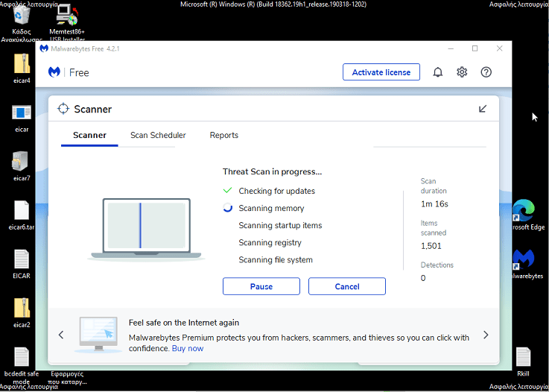Show next promotion with right chevron
This screenshot has width=549, height=392.
486,335
